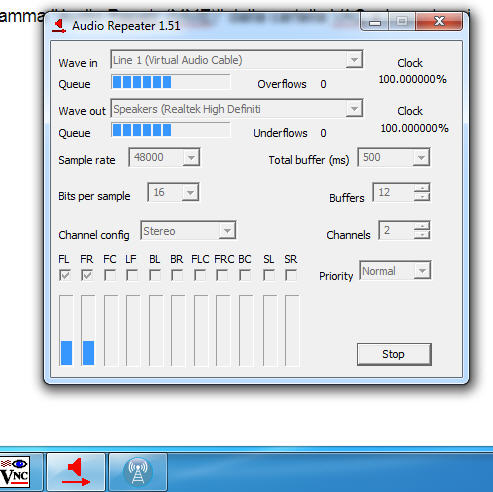Viewport: 493px width, 492px height.
Task: Enable the BR channel checkbox
Action: point(177,275)
